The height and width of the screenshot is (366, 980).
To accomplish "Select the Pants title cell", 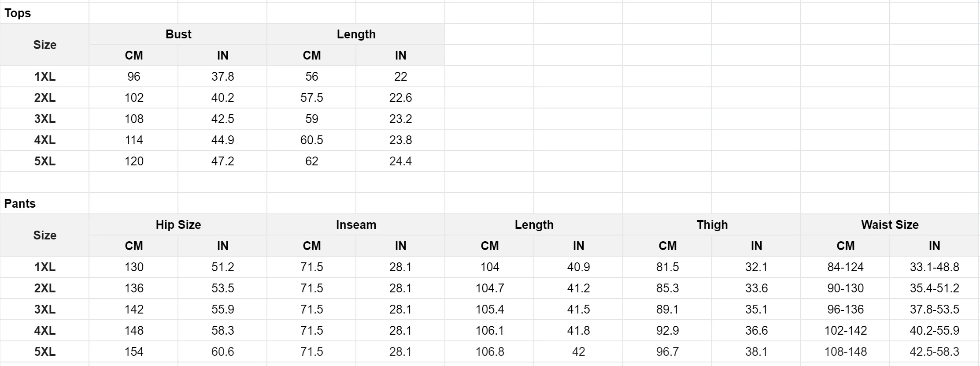I will coord(44,204).
